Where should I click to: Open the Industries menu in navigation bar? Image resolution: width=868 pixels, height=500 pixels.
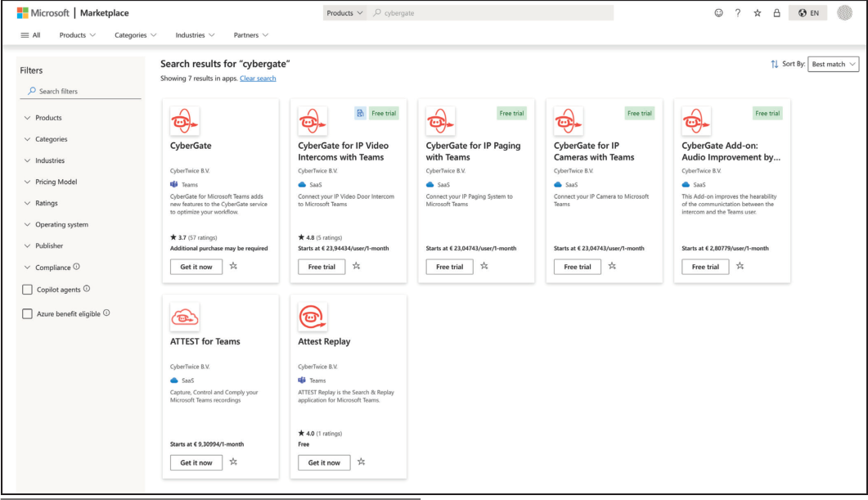[x=195, y=34]
